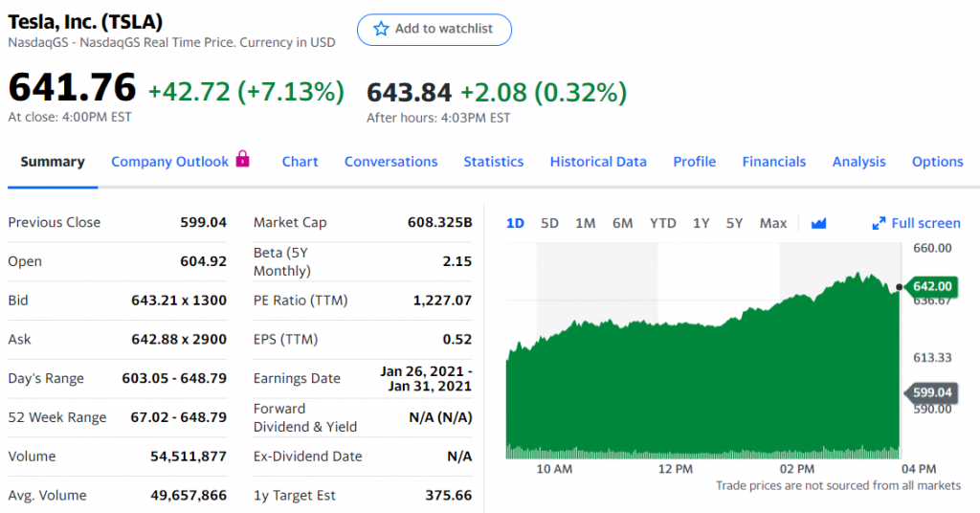Image resolution: width=980 pixels, height=513 pixels.
Task: Show Max chart range
Action: [772, 223]
